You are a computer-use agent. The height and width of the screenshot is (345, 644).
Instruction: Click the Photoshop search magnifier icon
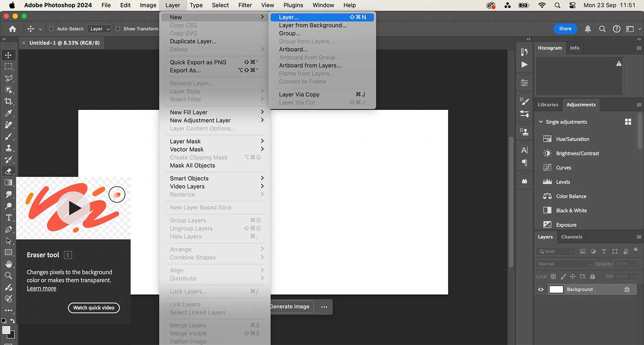[x=602, y=29]
